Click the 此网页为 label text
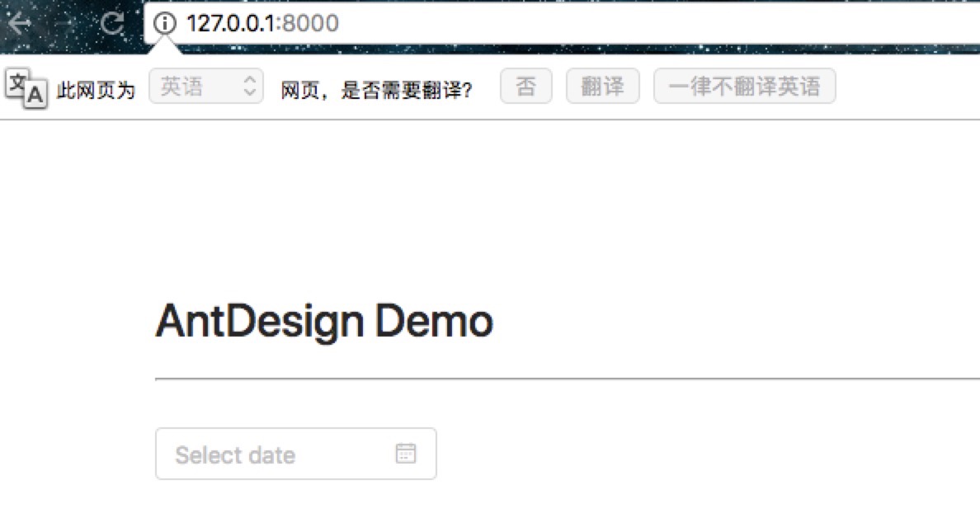Image resolution: width=980 pixels, height=518 pixels. (x=96, y=91)
